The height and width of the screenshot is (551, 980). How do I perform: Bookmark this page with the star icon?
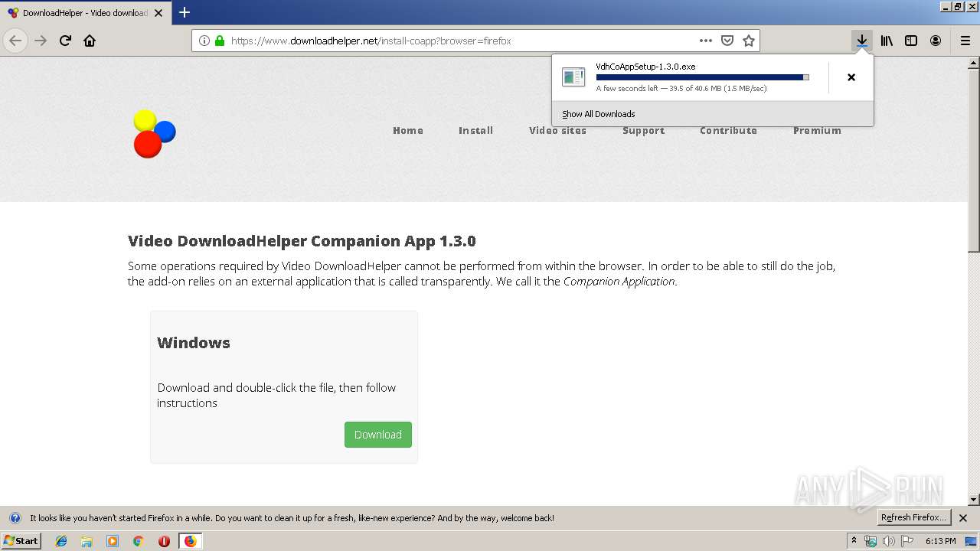coord(749,41)
